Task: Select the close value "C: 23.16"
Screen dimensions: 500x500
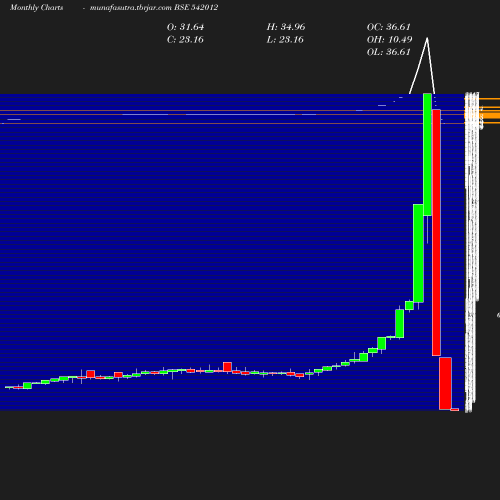Action: click(x=185, y=40)
